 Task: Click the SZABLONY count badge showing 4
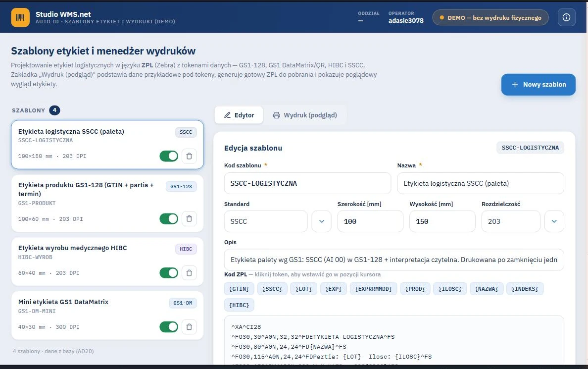click(54, 110)
